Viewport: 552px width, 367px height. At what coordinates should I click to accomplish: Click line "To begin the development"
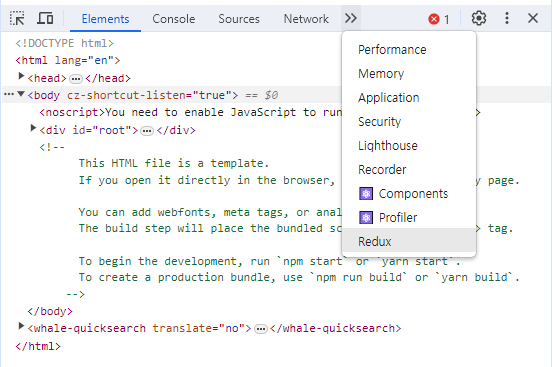(269, 261)
